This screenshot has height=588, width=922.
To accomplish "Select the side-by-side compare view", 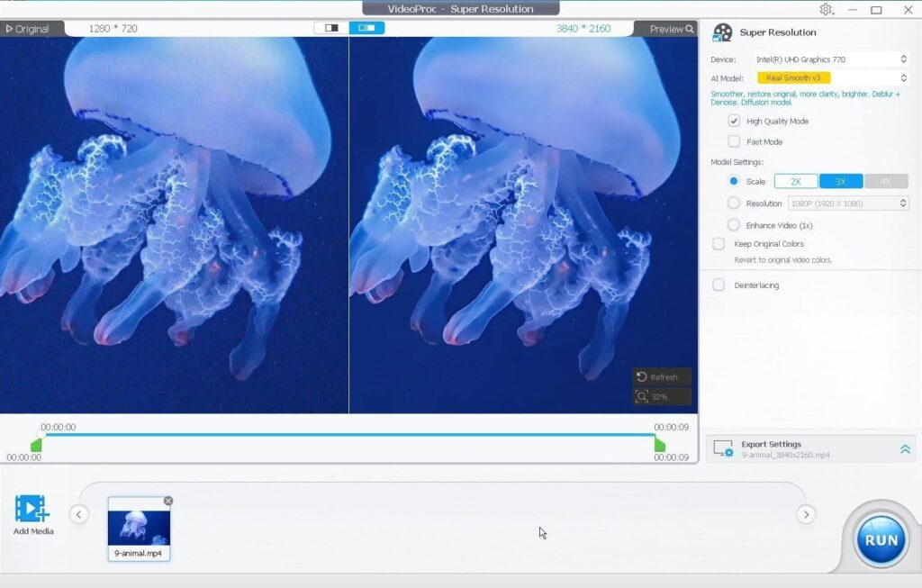I will coord(367,28).
